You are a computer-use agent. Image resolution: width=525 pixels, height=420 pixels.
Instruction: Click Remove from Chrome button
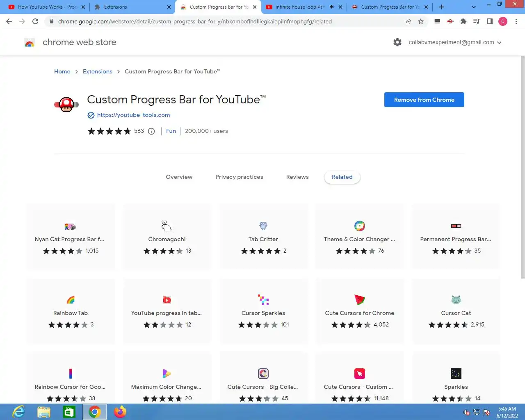424,100
